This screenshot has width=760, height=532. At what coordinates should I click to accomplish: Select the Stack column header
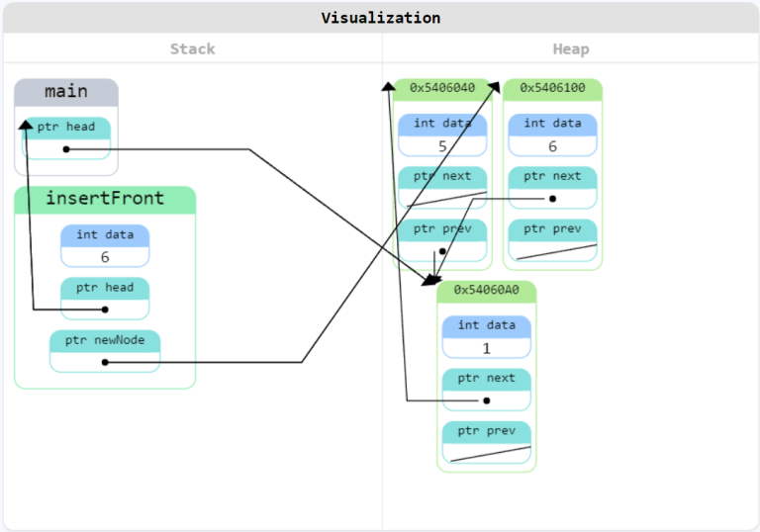click(192, 48)
